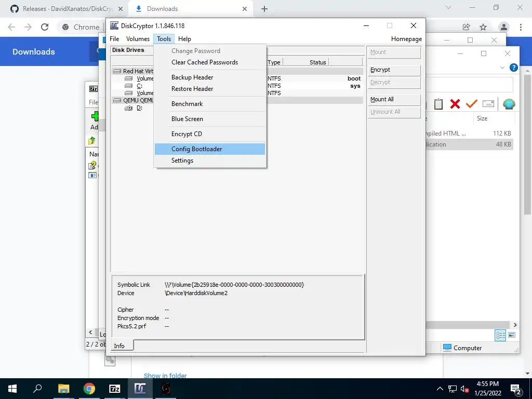Click the DiskCryptor title bar icon
The width and height of the screenshot is (532, 399).
tap(114, 26)
